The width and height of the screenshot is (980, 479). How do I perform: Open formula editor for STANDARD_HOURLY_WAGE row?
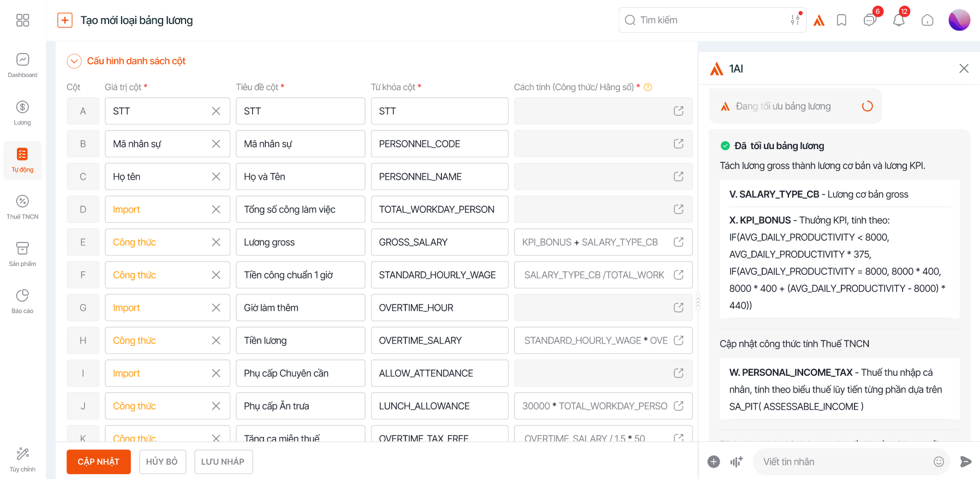[679, 275]
